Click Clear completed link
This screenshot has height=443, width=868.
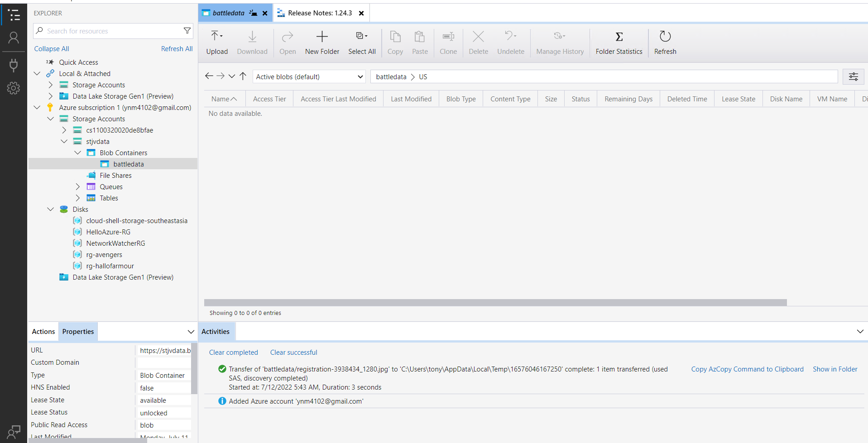coord(233,352)
